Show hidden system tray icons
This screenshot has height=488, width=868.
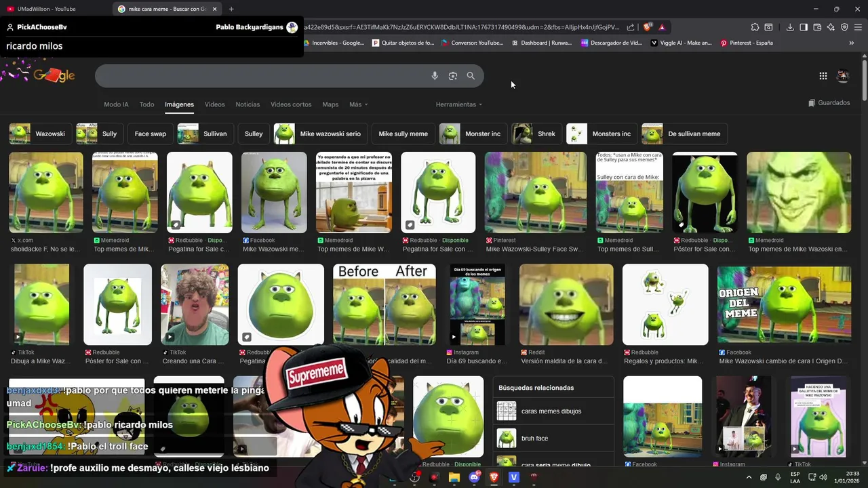point(749,477)
